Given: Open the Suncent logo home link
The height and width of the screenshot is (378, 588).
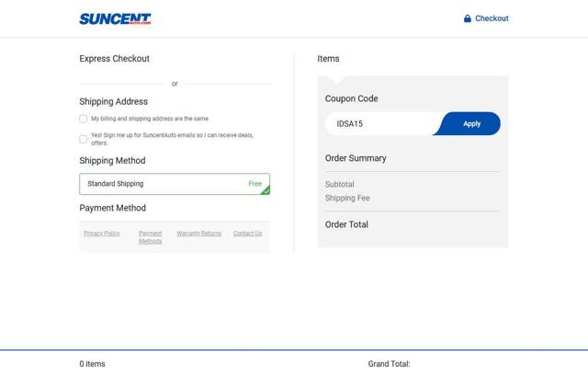Looking at the screenshot, I should [115, 18].
